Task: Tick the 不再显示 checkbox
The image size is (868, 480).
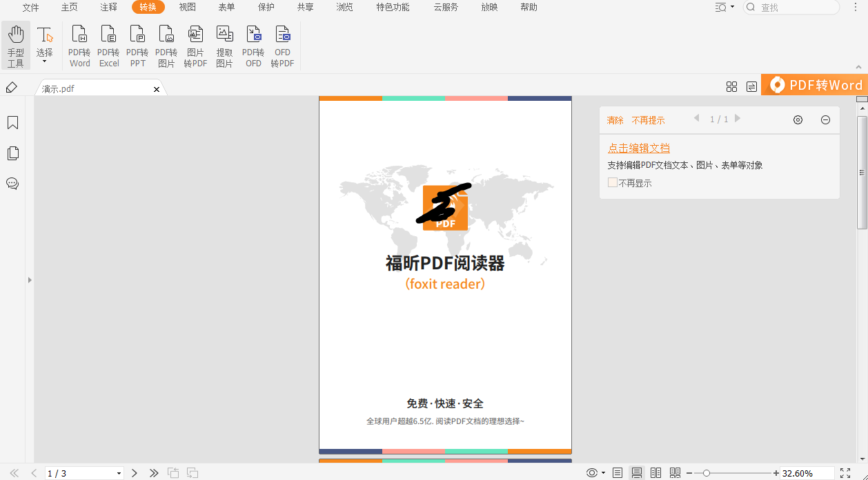Action: [x=612, y=182]
